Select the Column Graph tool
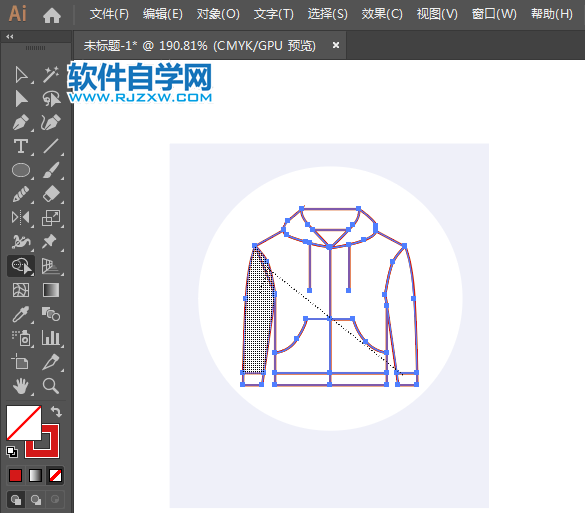 51,338
